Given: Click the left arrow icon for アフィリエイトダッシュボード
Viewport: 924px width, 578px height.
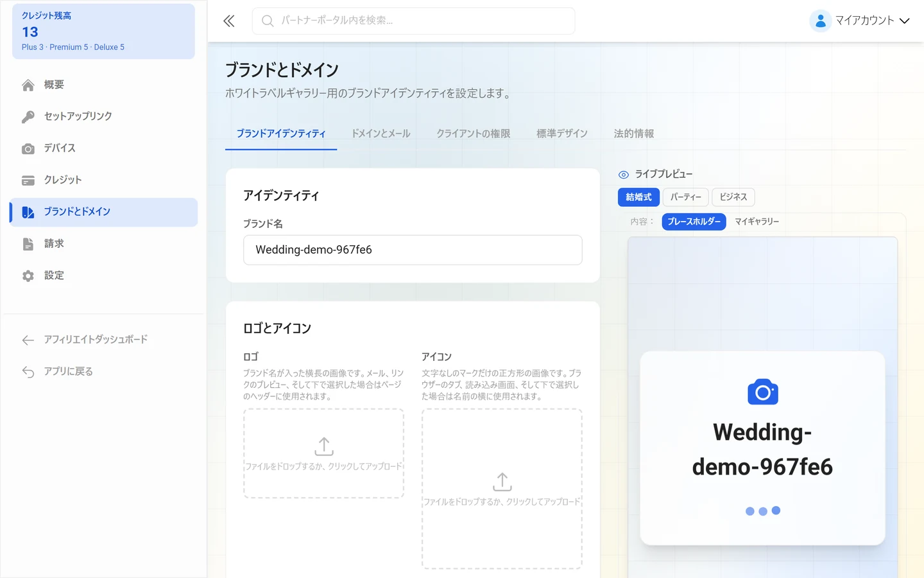Looking at the screenshot, I should tap(28, 340).
